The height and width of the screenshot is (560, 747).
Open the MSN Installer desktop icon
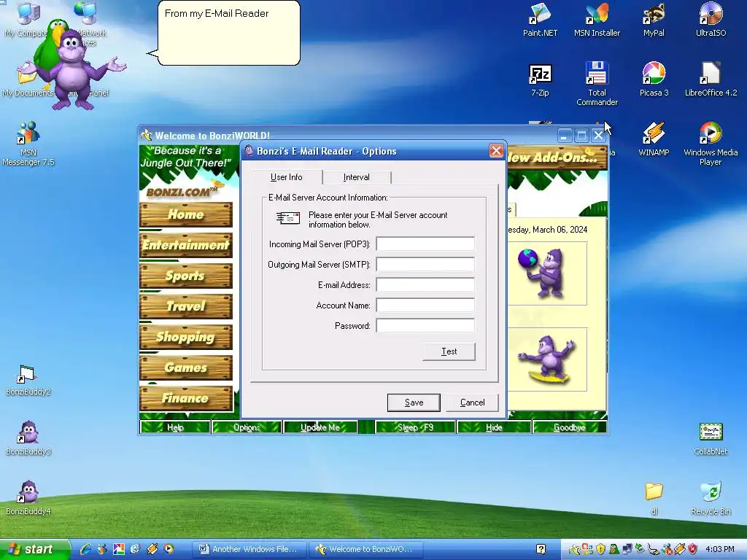point(597,20)
